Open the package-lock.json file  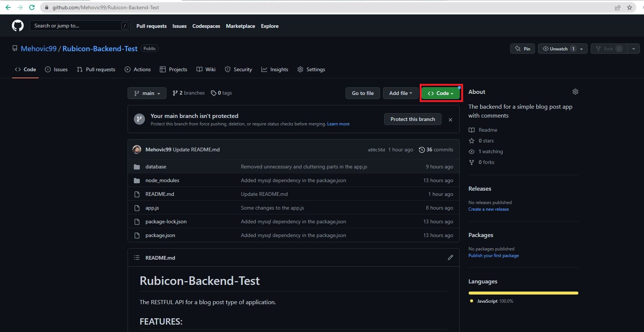coord(166,221)
